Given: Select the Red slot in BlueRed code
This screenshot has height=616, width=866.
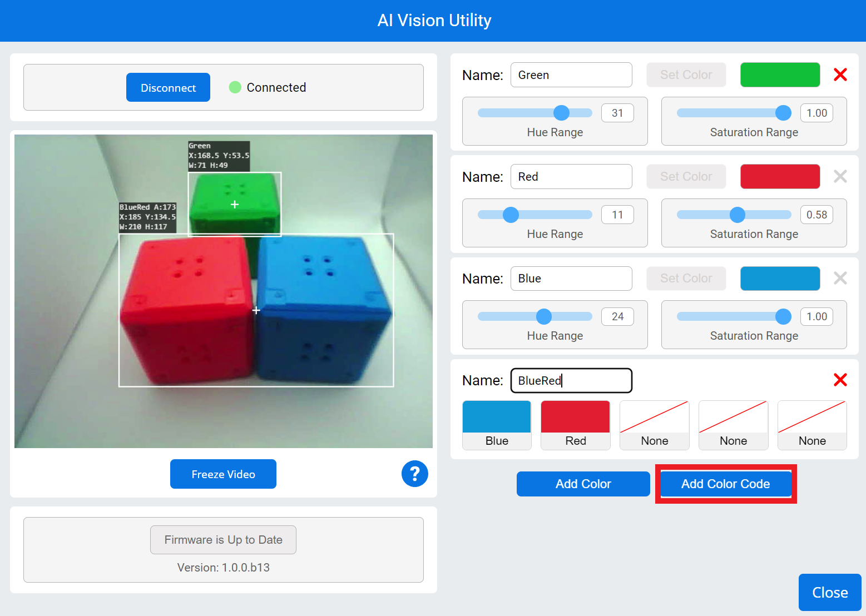Looking at the screenshot, I should click(x=576, y=425).
